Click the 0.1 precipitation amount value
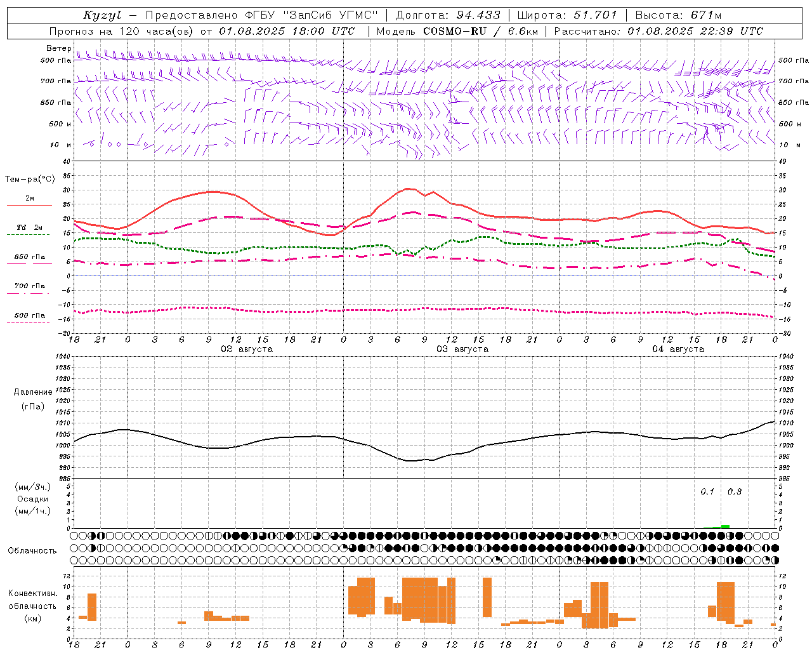This screenshot has height=650, width=812. tap(707, 492)
